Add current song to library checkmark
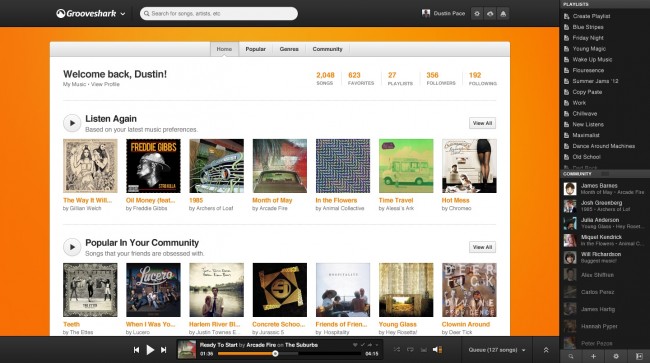Screen dimensions: 650x363 click(x=362, y=345)
